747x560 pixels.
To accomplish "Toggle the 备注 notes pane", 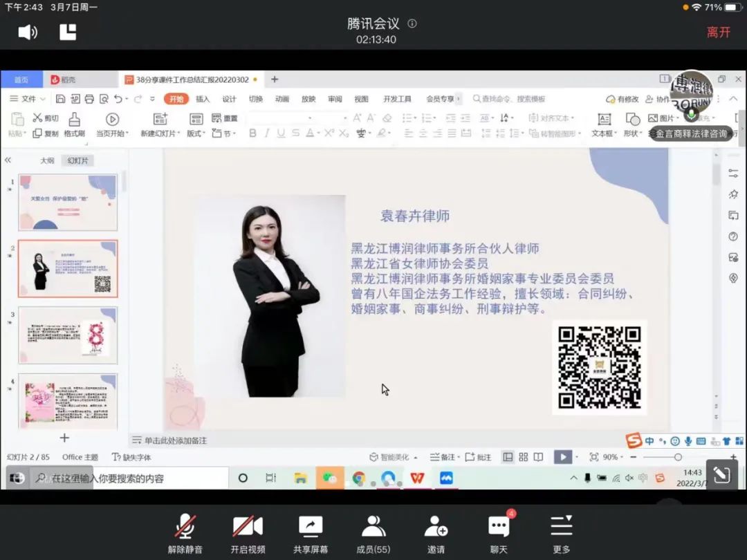I will point(445,457).
